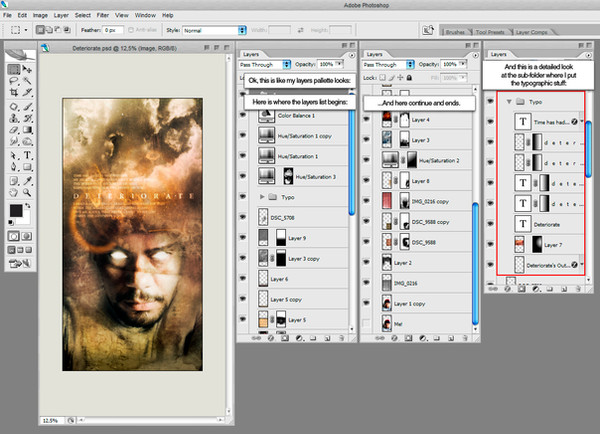Click Jump to ImageReady icon
600x434 pixels.
20,264
